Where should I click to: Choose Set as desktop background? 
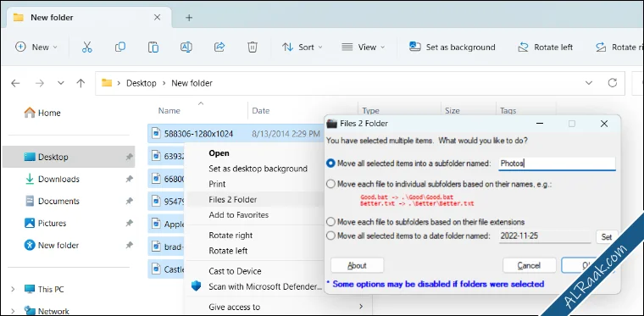pos(258,169)
